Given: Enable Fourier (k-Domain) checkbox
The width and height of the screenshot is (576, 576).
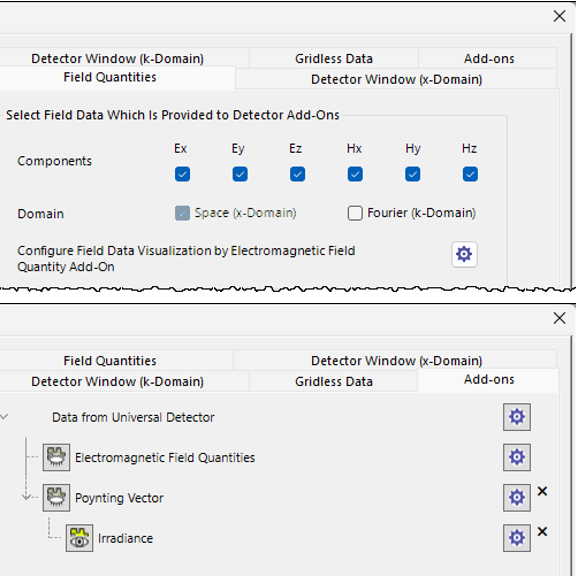Looking at the screenshot, I should 355,213.
